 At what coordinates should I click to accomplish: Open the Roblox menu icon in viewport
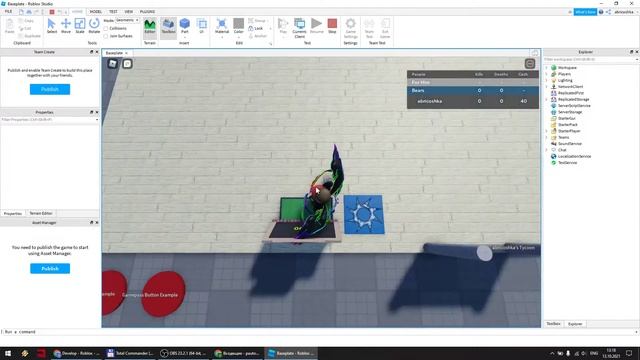[x=113, y=63]
